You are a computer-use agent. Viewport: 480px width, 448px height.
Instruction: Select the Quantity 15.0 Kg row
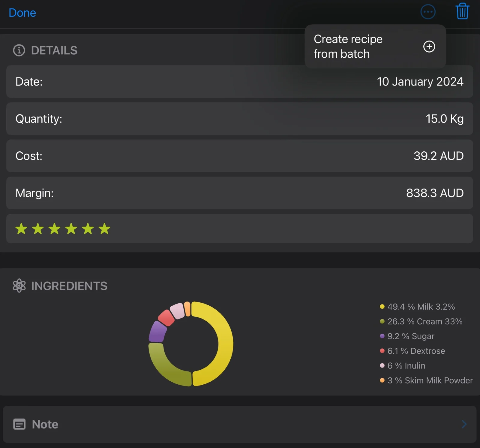point(239,119)
